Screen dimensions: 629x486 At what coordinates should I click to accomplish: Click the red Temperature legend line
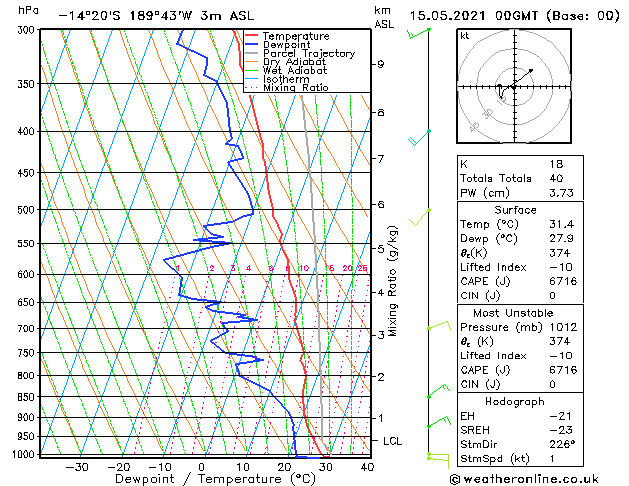pyautogui.click(x=252, y=36)
